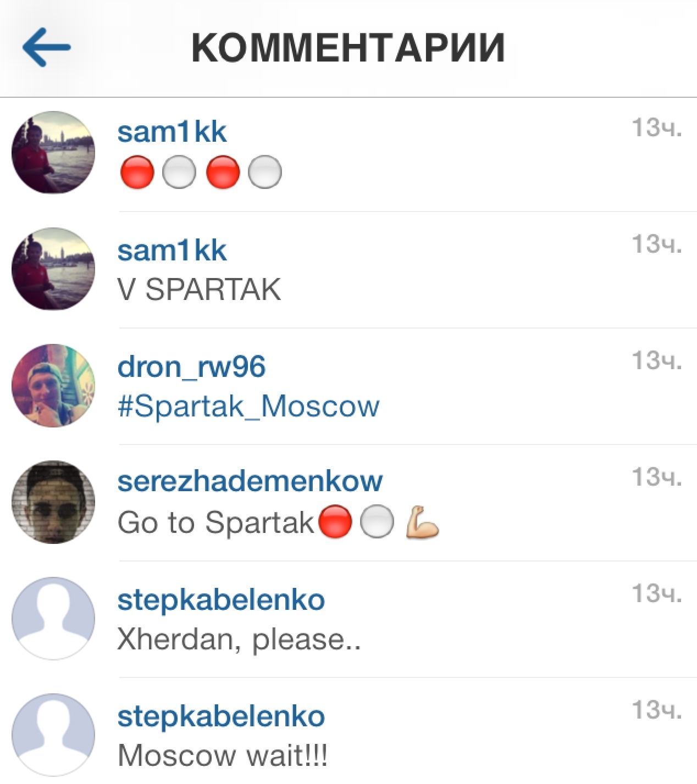Screen dimensions: 697x784
Task: Open sam1kk avatar on first comment
Action: click(x=53, y=152)
